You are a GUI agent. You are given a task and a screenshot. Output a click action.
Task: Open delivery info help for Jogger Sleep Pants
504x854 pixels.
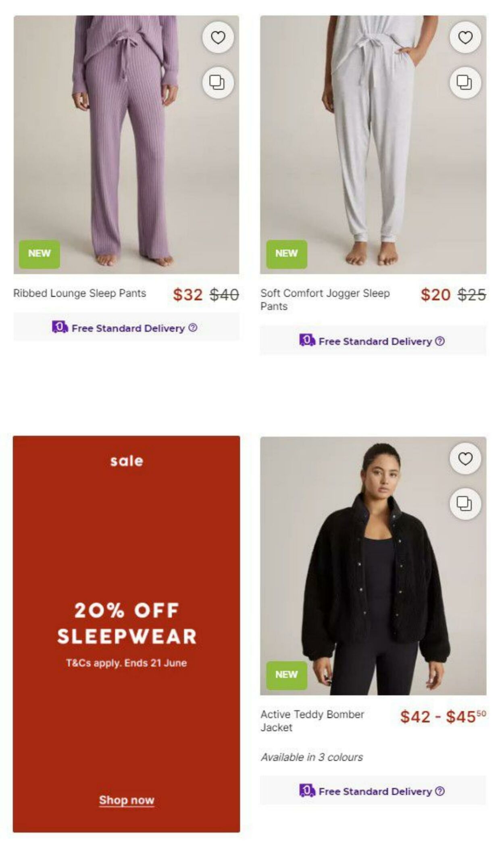(x=440, y=341)
